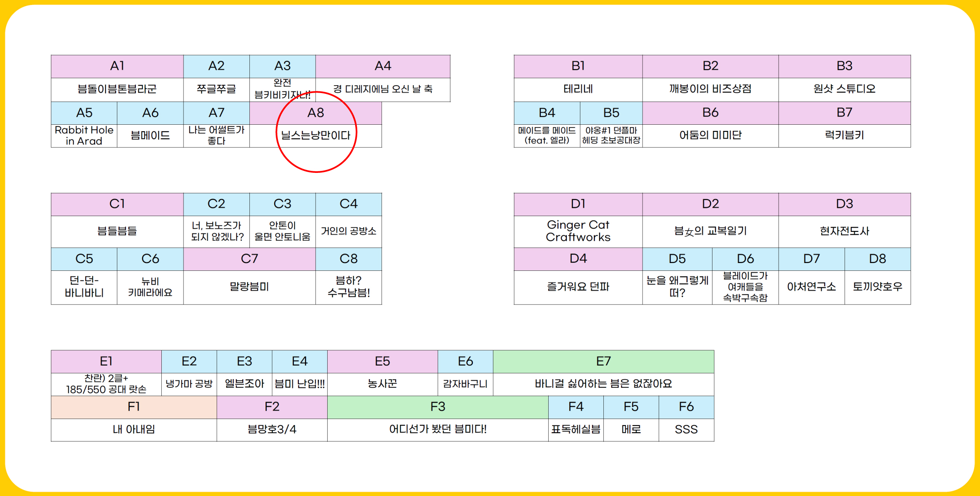Image resolution: width=980 pixels, height=496 pixels.
Task: Click the A8 booth header cell
Action: click(x=315, y=113)
